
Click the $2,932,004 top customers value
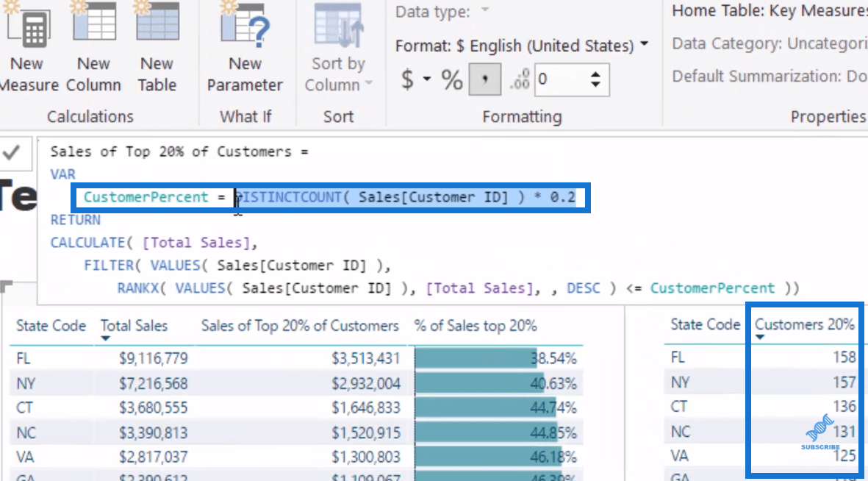click(x=365, y=383)
